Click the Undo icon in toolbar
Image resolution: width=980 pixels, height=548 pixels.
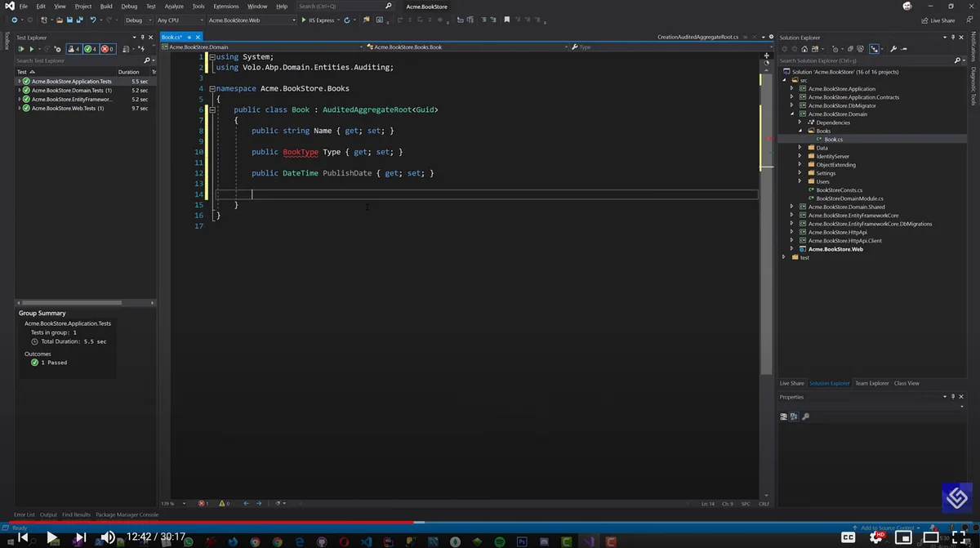point(93,20)
